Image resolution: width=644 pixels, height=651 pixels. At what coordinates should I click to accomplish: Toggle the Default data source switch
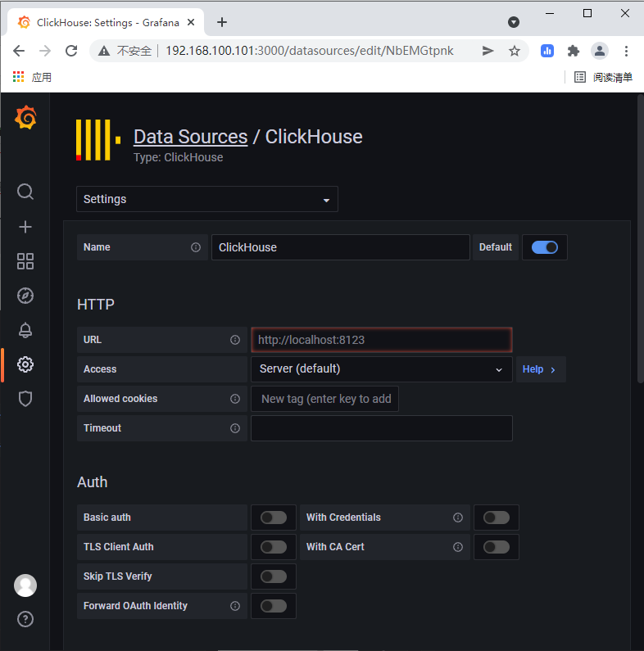(x=545, y=247)
